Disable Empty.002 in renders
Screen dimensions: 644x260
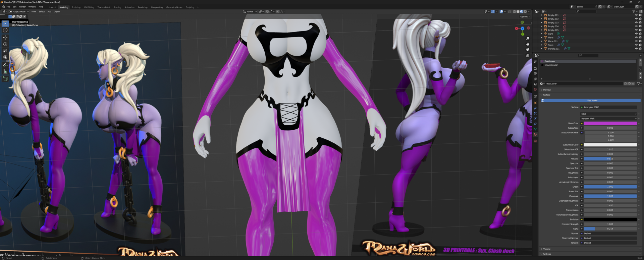point(640,19)
